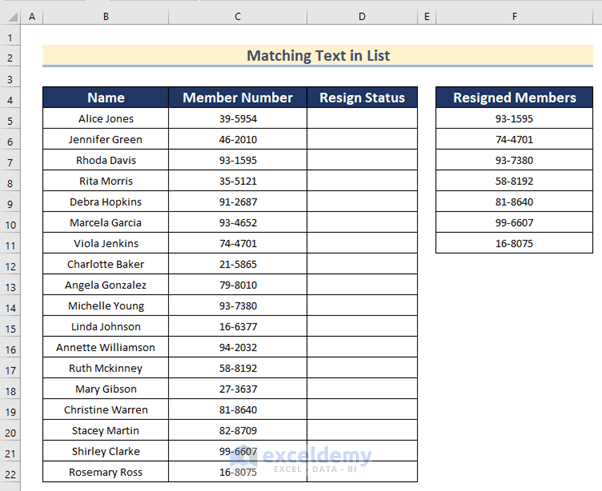The width and height of the screenshot is (602, 491).
Task: Select the Resign Status cell for Ruth Mckinney
Action: (x=362, y=368)
